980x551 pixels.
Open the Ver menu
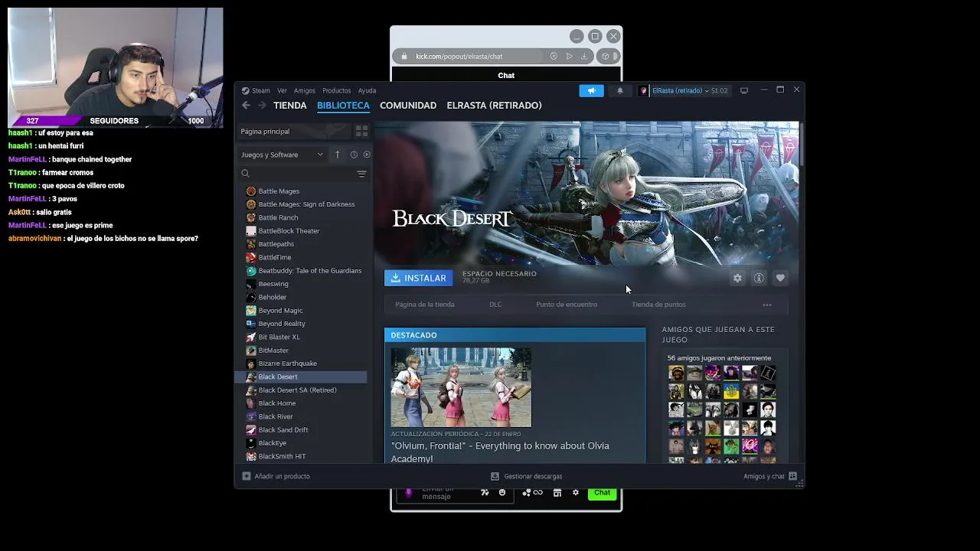point(282,90)
